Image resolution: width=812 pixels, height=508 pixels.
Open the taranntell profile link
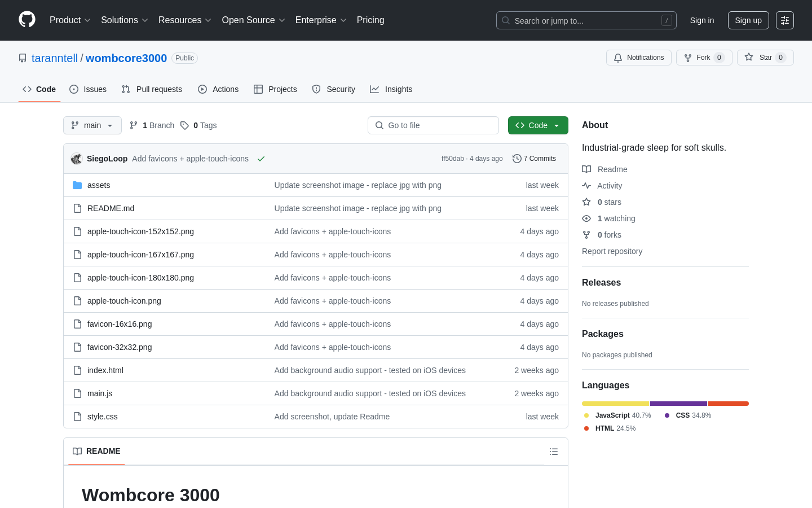point(55,58)
